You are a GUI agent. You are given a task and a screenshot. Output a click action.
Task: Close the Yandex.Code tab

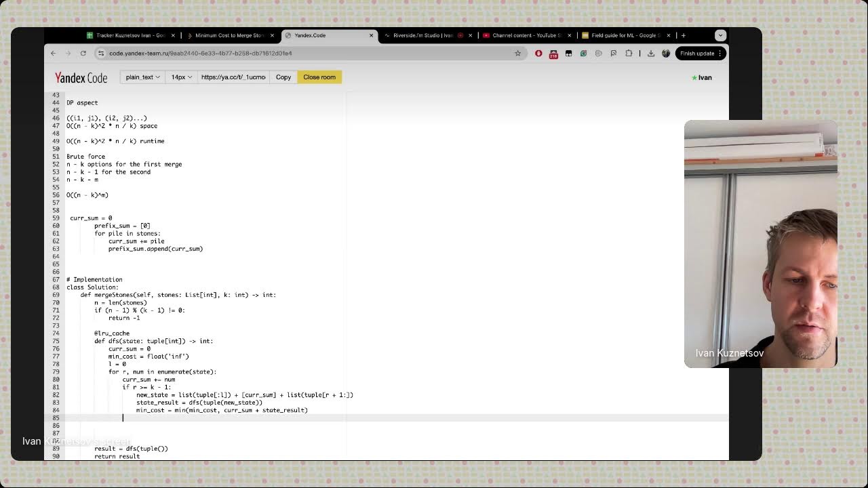371,35
